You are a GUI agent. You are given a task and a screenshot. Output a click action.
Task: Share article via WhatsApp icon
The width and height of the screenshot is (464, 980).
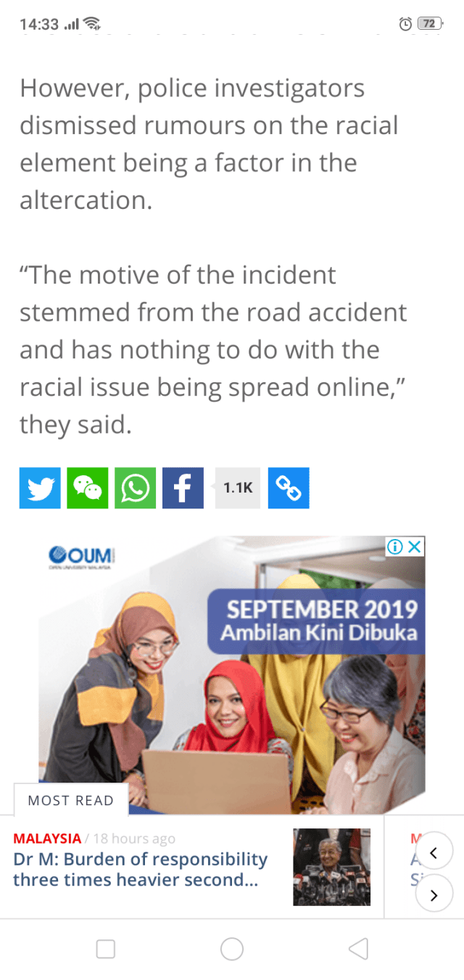(x=135, y=488)
